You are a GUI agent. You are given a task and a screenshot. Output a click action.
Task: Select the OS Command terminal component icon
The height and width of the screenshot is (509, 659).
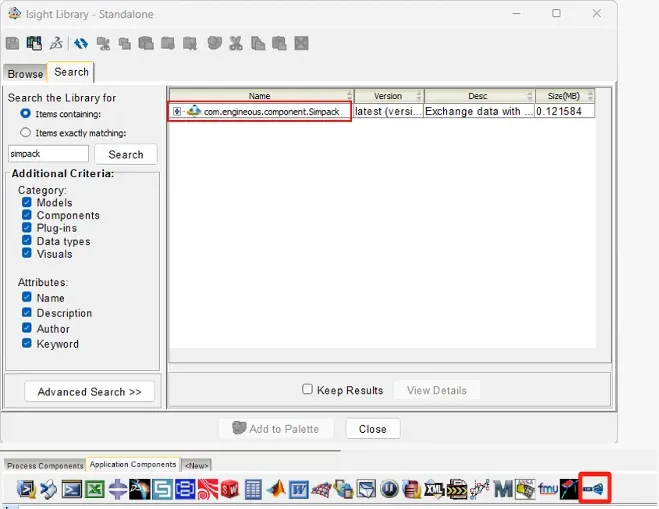tap(72, 489)
